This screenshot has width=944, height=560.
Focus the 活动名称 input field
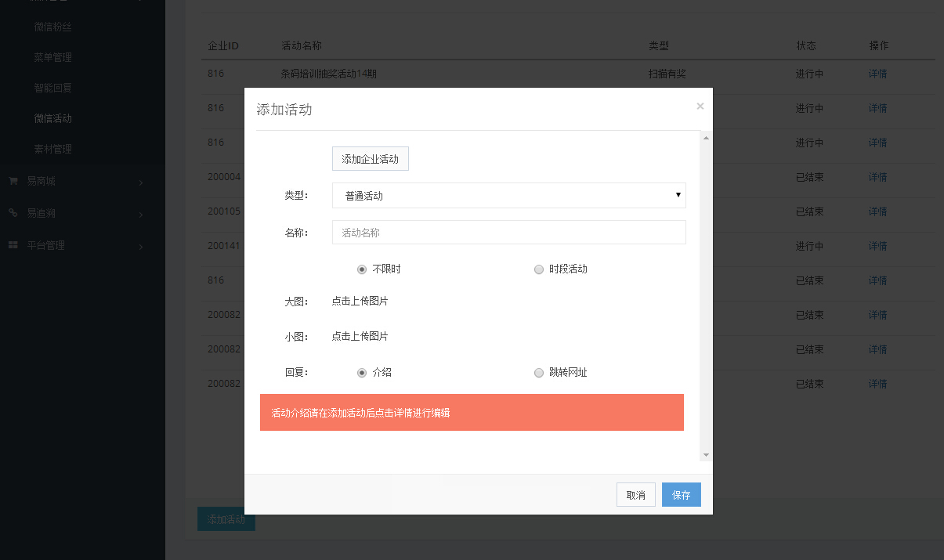508,233
